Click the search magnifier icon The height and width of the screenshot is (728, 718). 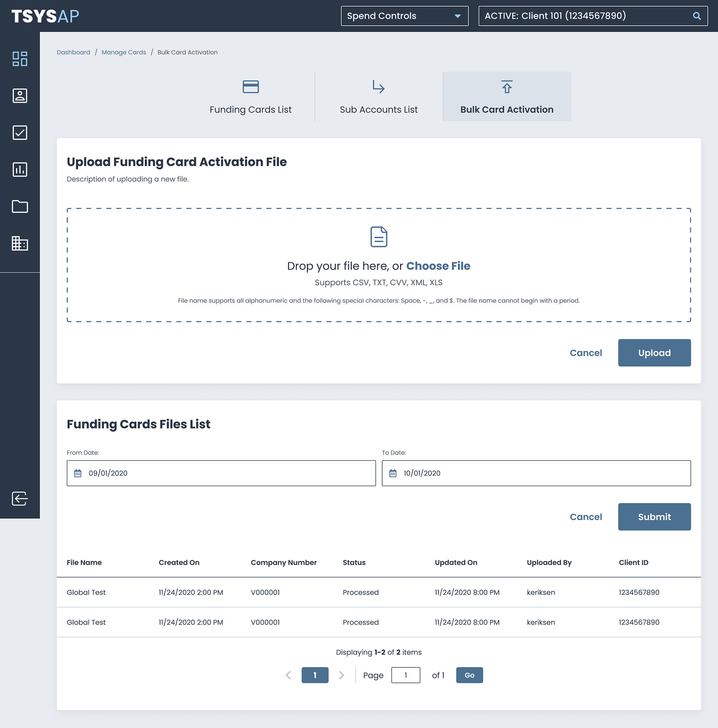click(697, 16)
